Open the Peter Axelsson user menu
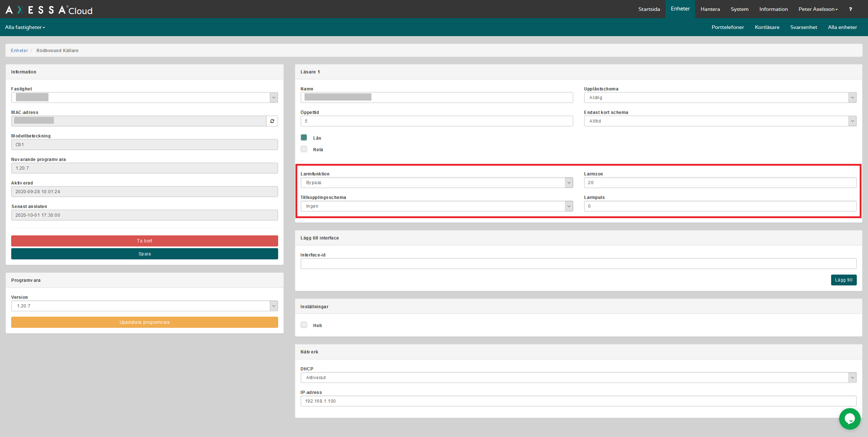868x437 pixels. pos(818,9)
